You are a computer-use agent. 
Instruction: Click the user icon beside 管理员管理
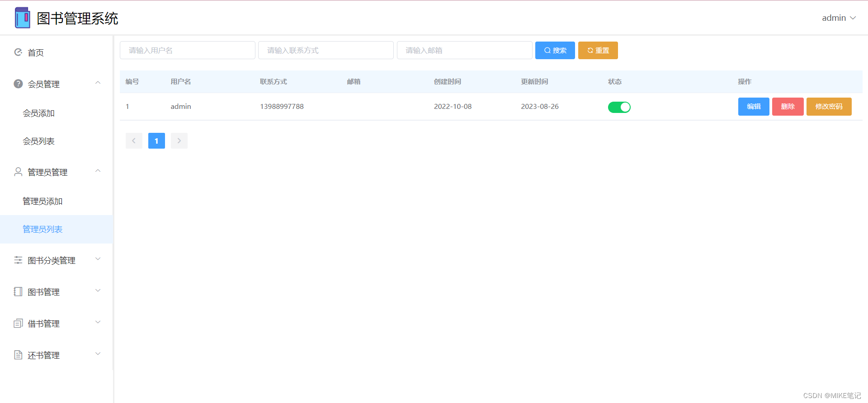(18, 172)
